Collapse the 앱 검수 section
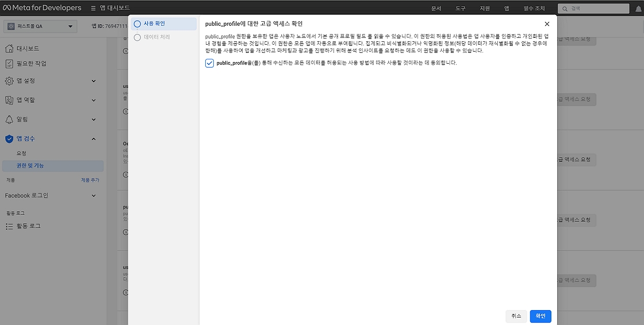The width and height of the screenshot is (644, 325). [x=94, y=139]
